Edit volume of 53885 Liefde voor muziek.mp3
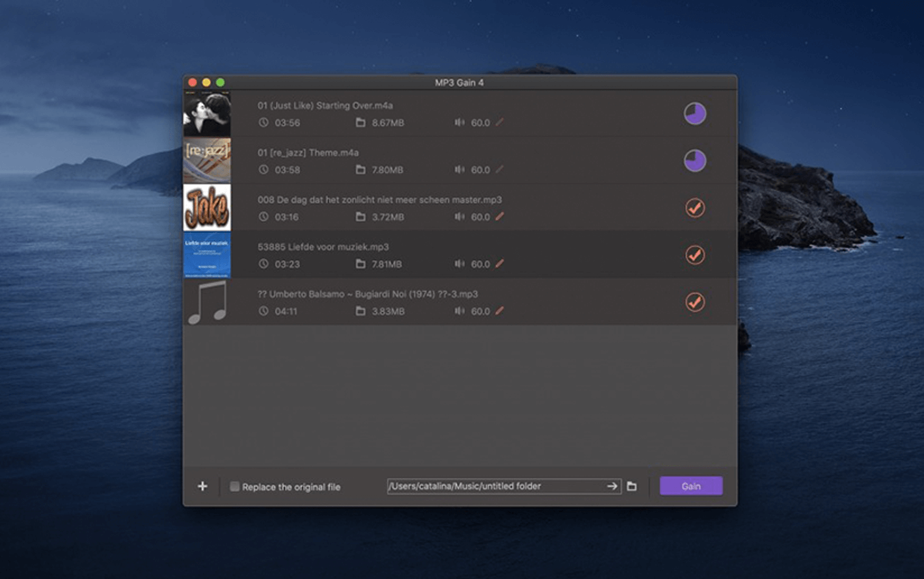Viewport: 924px width, 579px height. (x=499, y=263)
